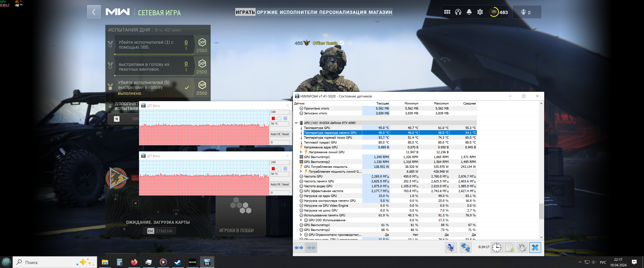This screenshot has height=268, width=644.
Task: Open game notifications bell
Action: tap(469, 12)
